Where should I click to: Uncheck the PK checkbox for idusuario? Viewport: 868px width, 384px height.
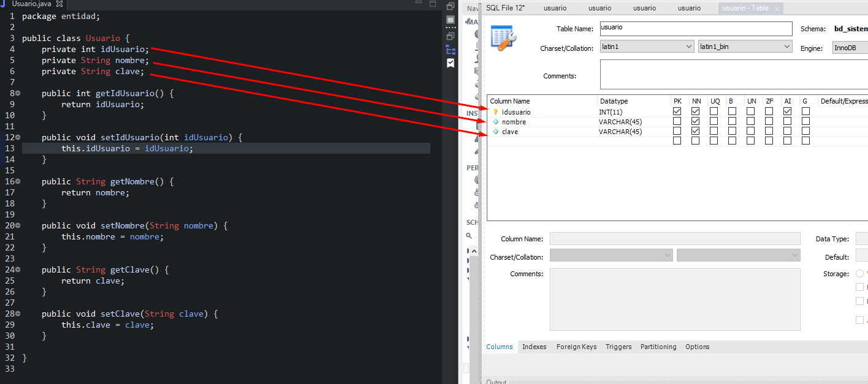tap(677, 111)
